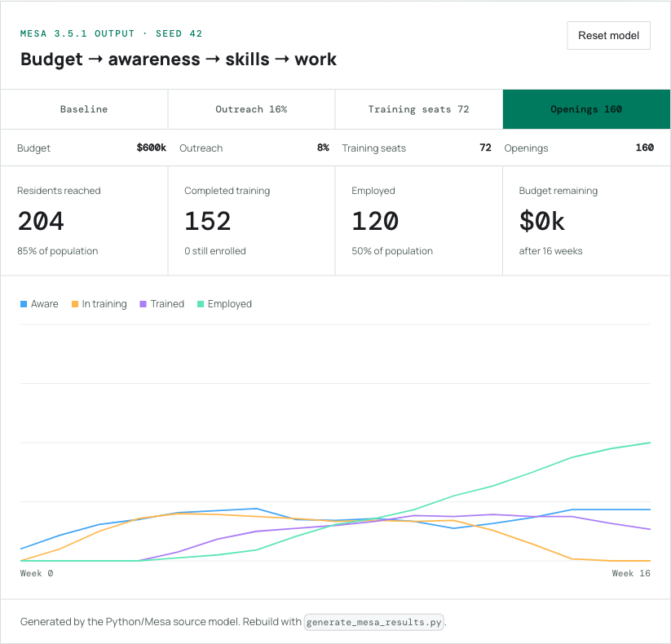This screenshot has height=644, width=671.
Task: Switch to the Outreach 16% tab
Action: tap(251, 109)
